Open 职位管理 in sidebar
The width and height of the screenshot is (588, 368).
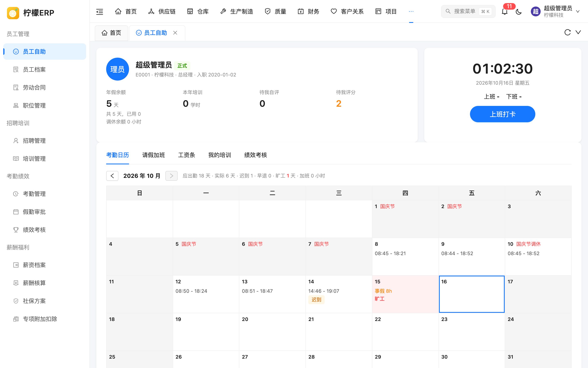(45, 106)
